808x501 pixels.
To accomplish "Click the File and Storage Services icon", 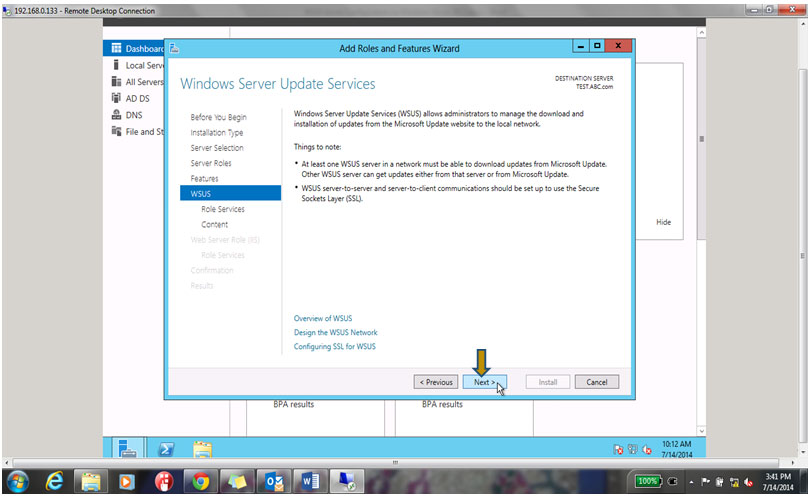I will click(x=116, y=131).
